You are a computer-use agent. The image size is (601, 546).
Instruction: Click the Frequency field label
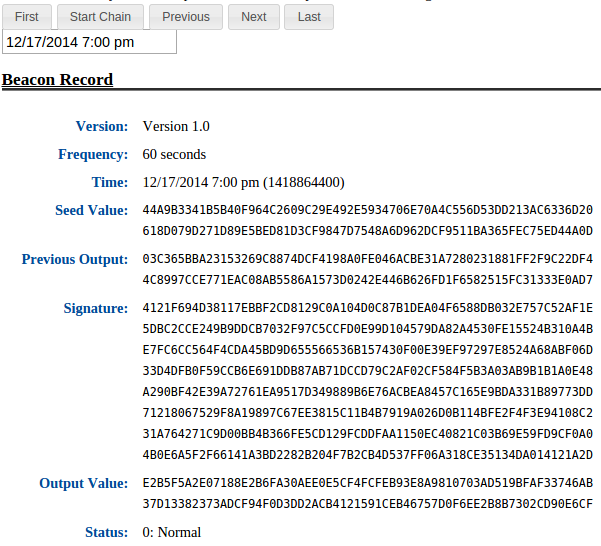tap(93, 155)
